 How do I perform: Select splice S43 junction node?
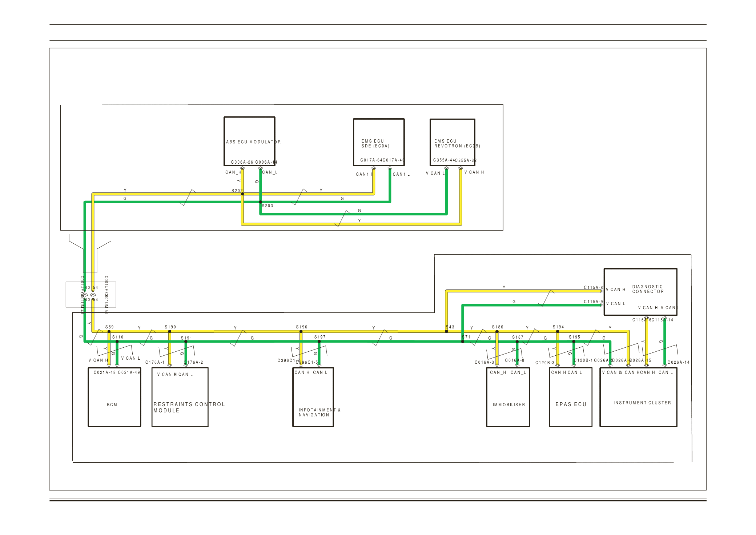pos(446,331)
